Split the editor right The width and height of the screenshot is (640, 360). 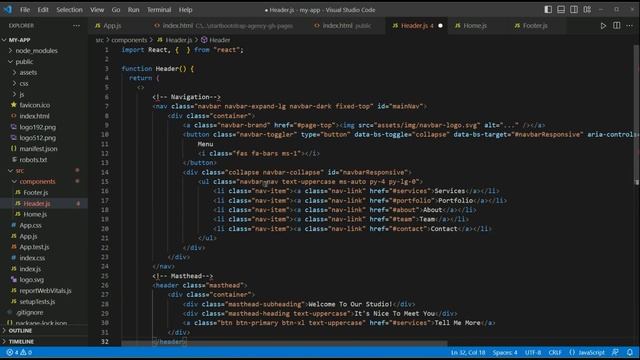[x=617, y=26]
